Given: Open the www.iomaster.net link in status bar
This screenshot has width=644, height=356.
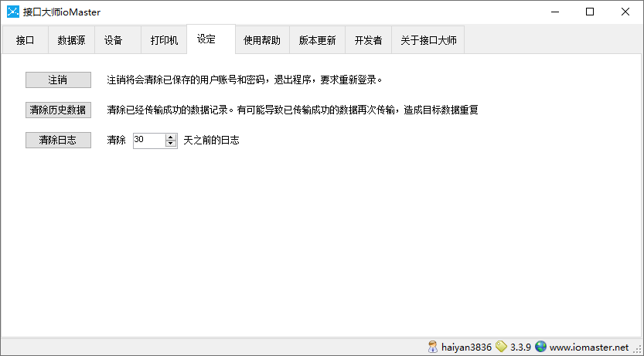Looking at the screenshot, I should 588,348.
